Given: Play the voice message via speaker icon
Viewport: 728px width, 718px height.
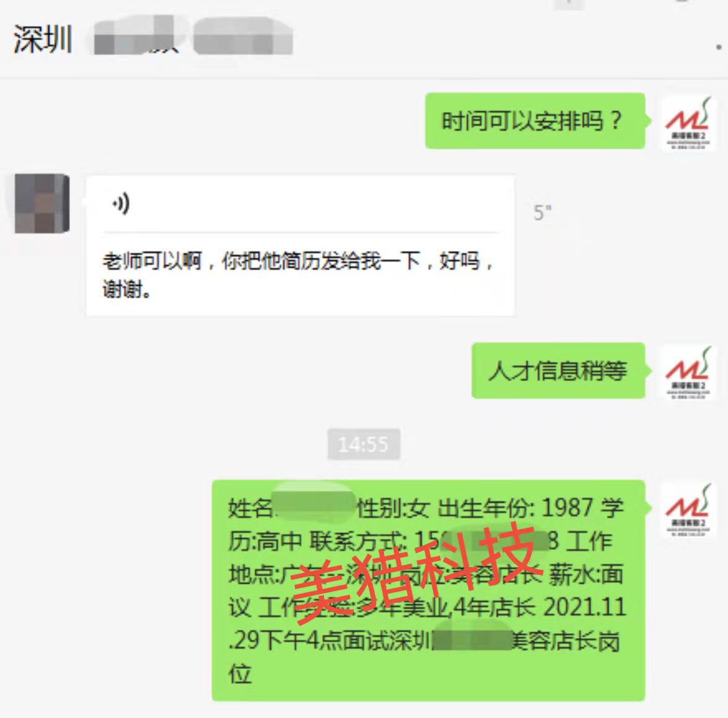Looking at the screenshot, I should click(121, 204).
